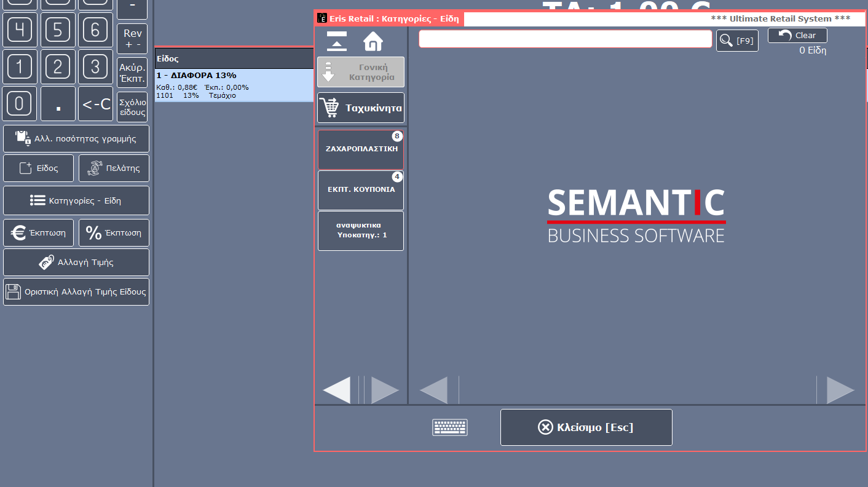The image size is (868, 487).
Task: Tap the number 5 key
Action: coord(58,30)
